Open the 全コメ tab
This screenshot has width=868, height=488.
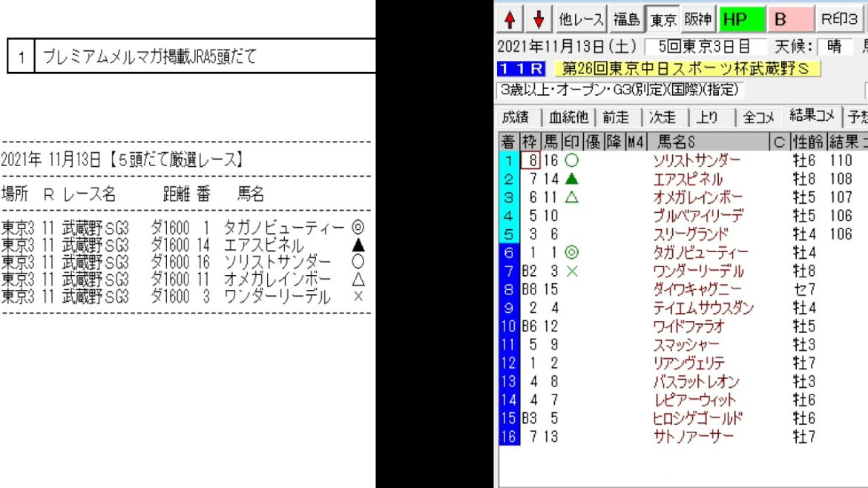(758, 116)
